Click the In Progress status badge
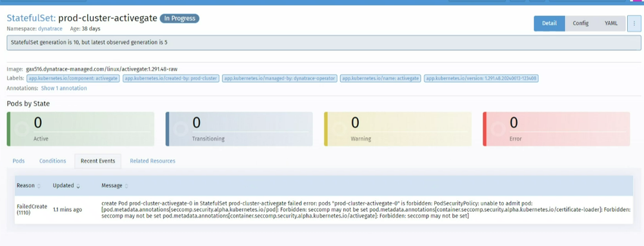 point(179,19)
